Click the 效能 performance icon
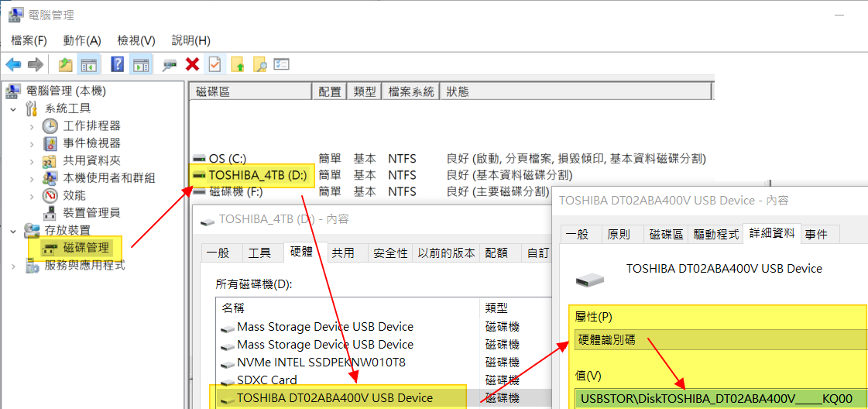 point(50,195)
